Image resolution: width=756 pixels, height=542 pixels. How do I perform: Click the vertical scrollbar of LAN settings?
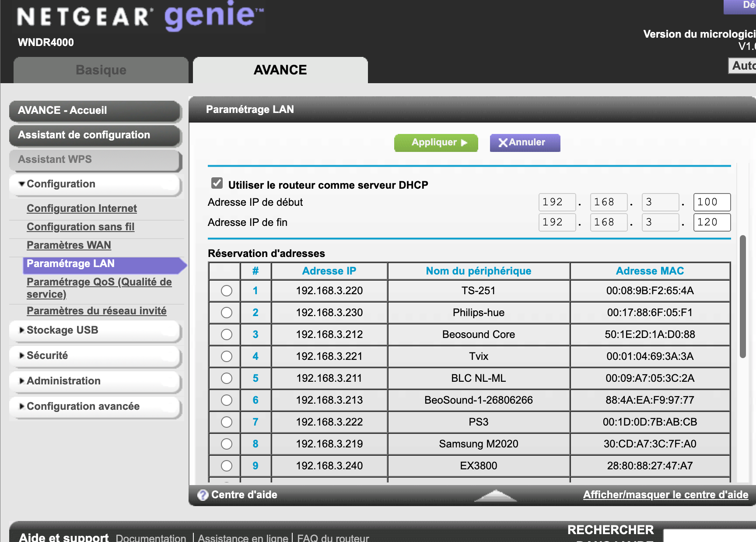pyautogui.click(x=742, y=297)
